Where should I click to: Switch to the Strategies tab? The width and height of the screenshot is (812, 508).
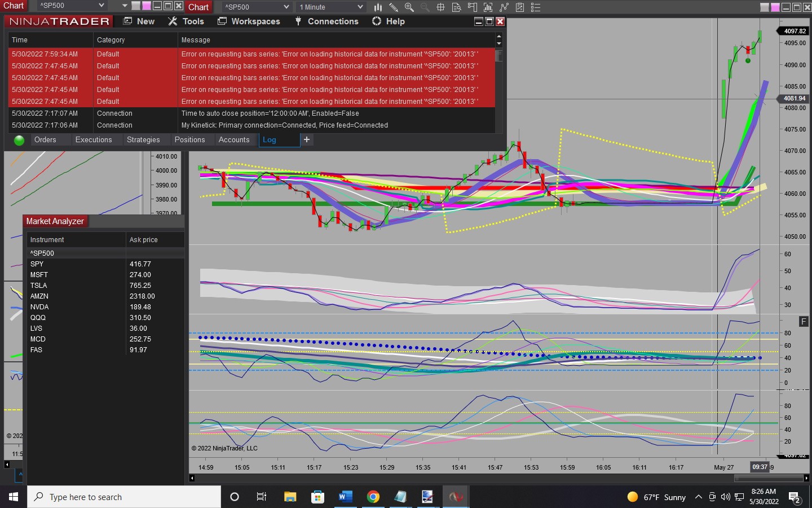143,140
